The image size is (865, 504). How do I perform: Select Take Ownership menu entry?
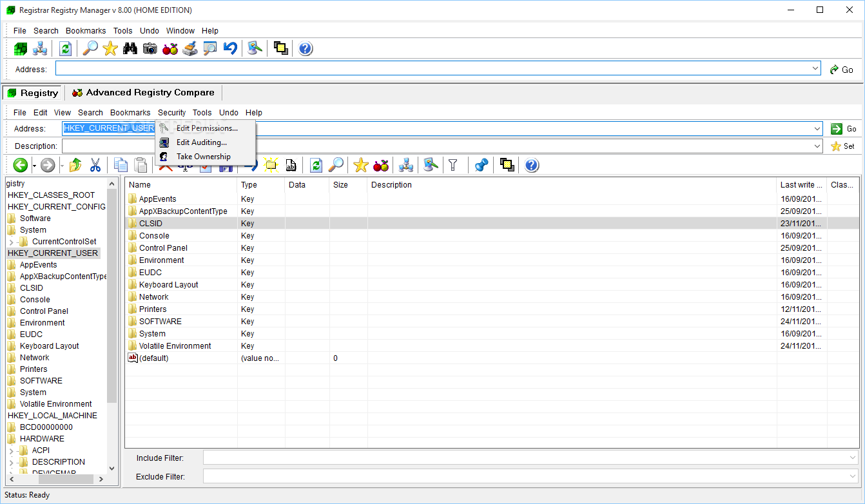pos(205,157)
